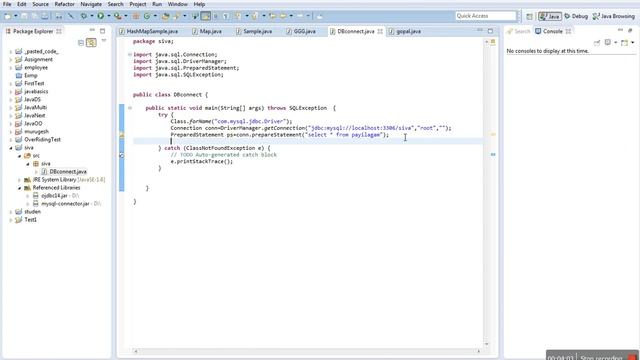Click the Pin Console icon
Viewport: 640px width, 360px height.
[x=597, y=42]
